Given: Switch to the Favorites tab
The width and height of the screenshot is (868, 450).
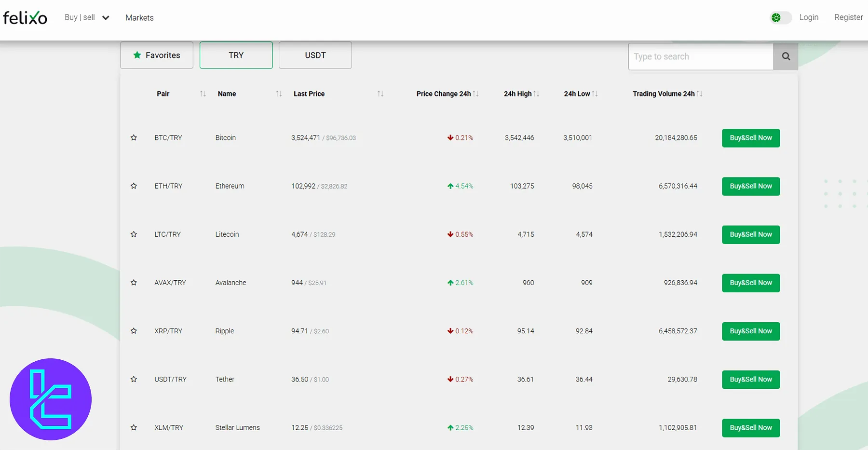Looking at the screenshot, I should pyautogui.click(x=157, y=55).
